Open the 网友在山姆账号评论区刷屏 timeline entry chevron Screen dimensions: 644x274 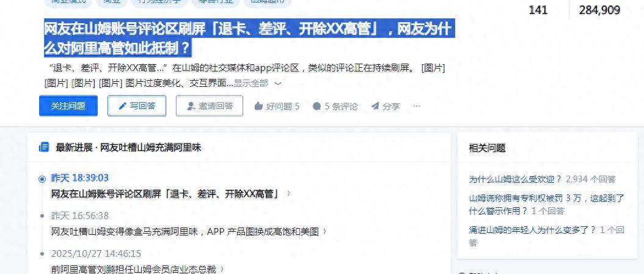[x=289, y=193]
